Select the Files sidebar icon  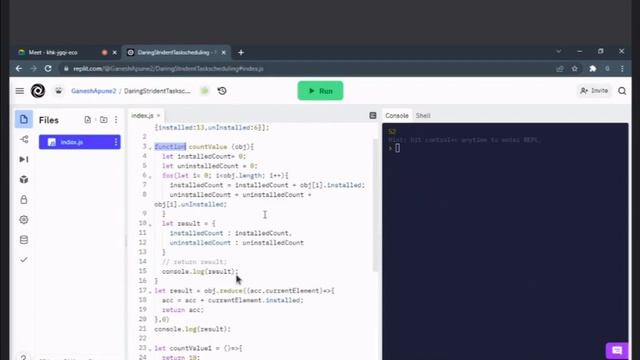[x=24, y=119]
